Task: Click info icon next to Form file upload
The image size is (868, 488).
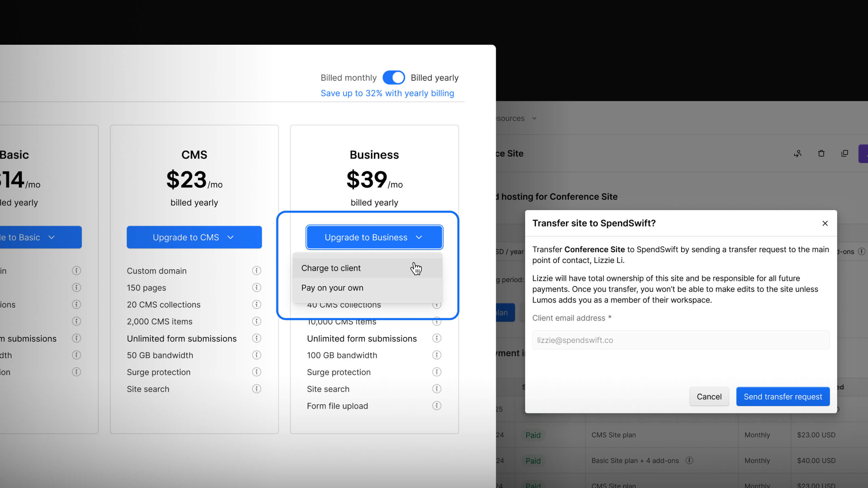Action: tap(437, 406)
